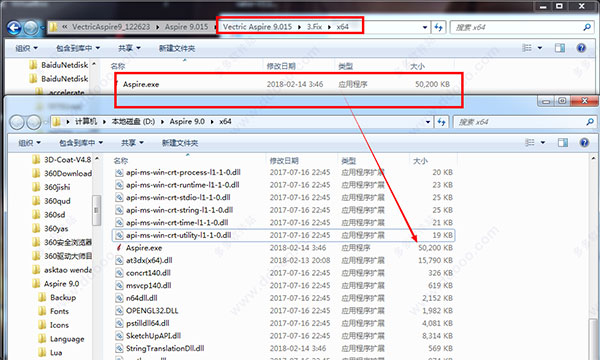Click 计算机 breadcrumb in front window
600x360 pixels.
(x=86, y=122)
